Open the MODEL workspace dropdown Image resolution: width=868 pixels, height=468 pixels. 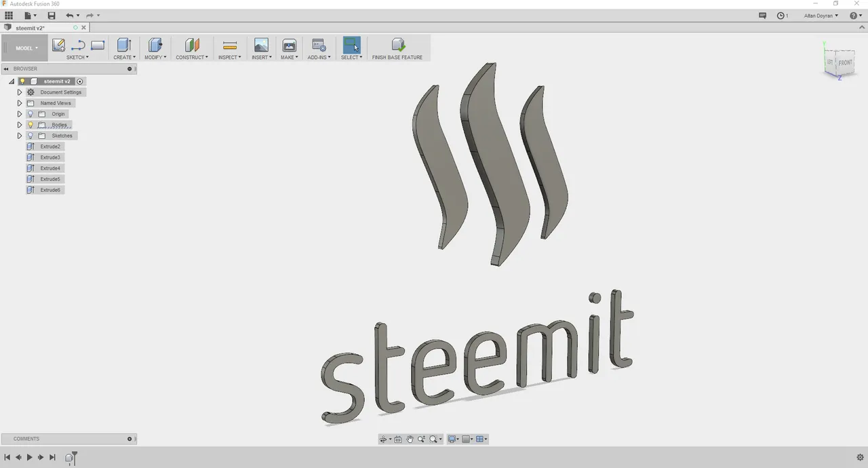[26, 48]
